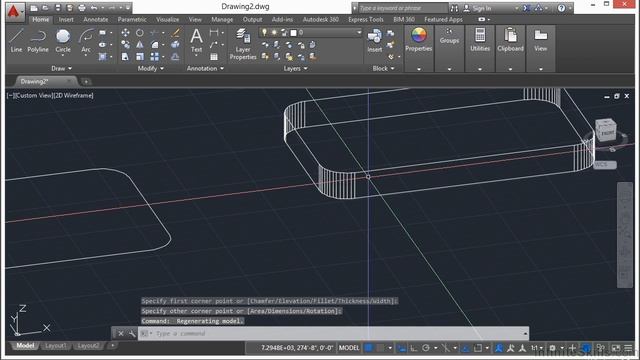640x360 pixels.
Task: Switch to the Insert ribbon tab
Action: [x=66, y=19]
